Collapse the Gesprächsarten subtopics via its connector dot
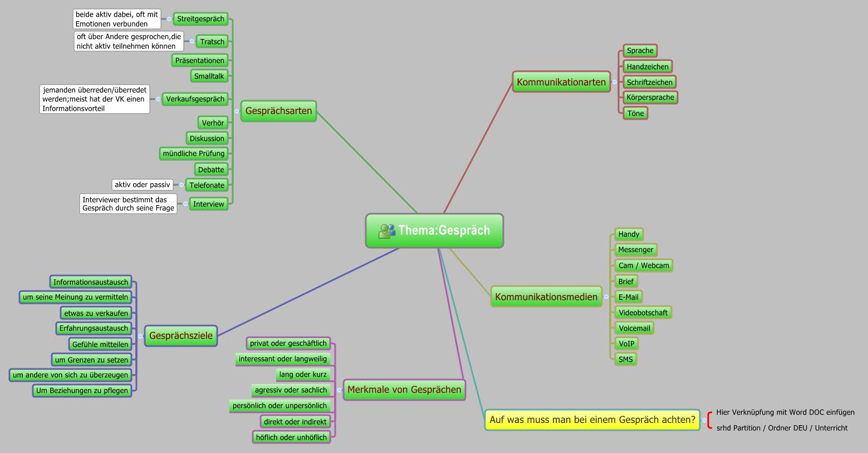The image size is (868, 453). tap(236, 111)
